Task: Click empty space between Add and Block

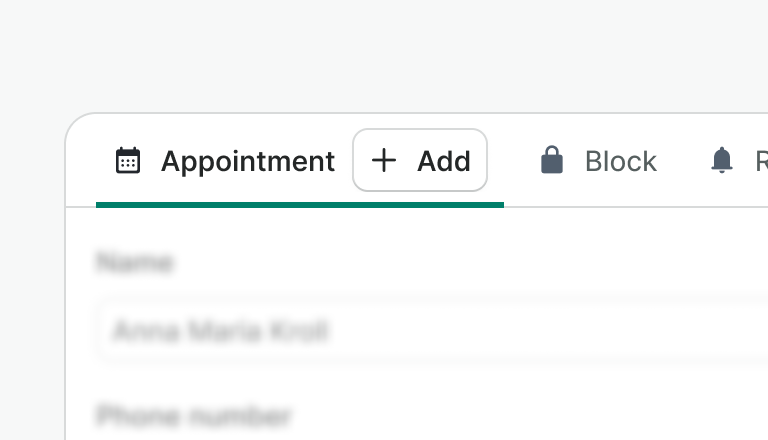Action: [512, 161]
